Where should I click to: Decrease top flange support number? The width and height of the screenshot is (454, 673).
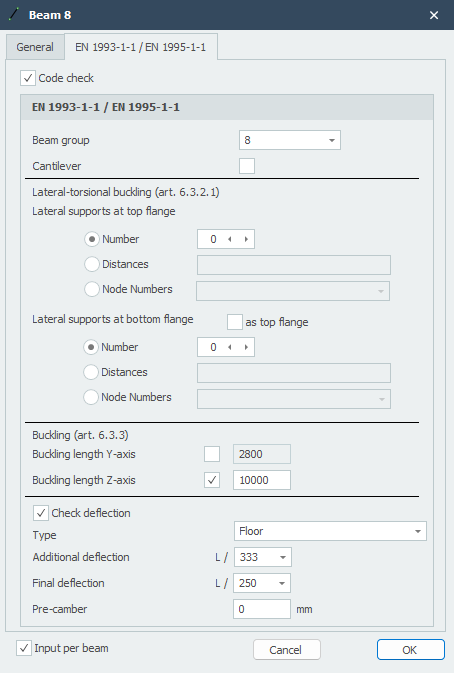(x=230, y=239)
